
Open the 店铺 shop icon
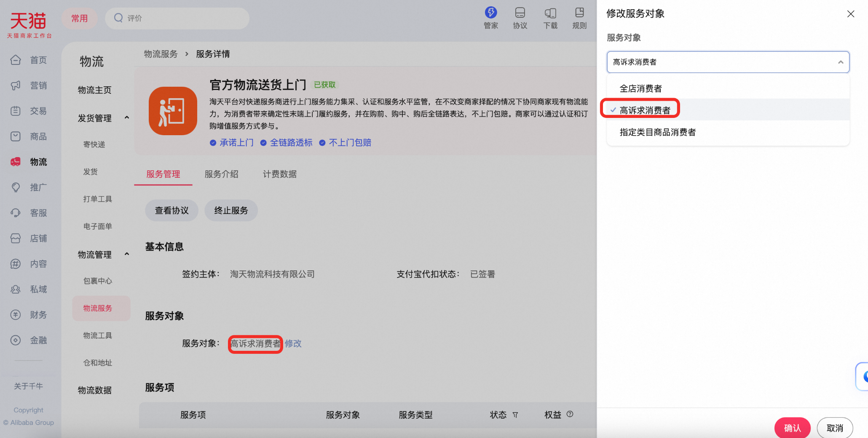point(16,238)
